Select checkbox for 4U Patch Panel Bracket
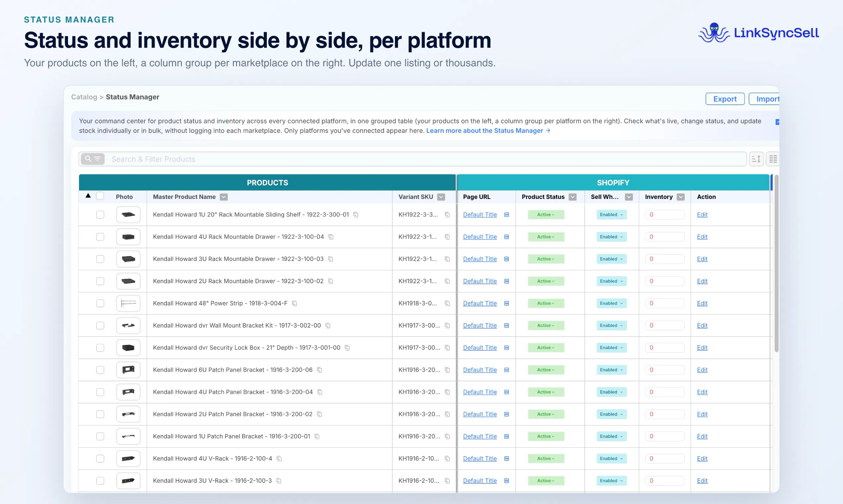Viewport: 843px width, 504px height. point(100,392)
